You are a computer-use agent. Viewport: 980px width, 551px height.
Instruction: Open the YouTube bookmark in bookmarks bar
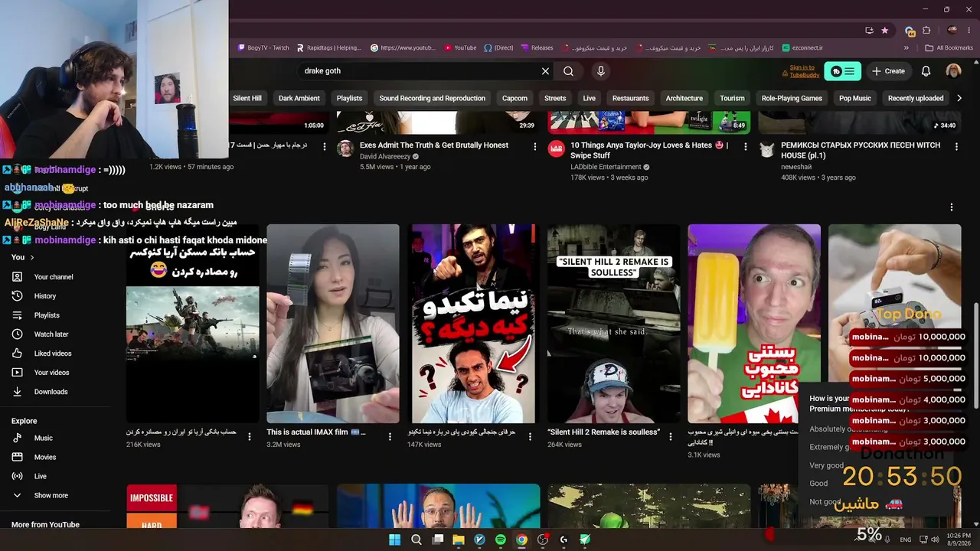point(459,47)
